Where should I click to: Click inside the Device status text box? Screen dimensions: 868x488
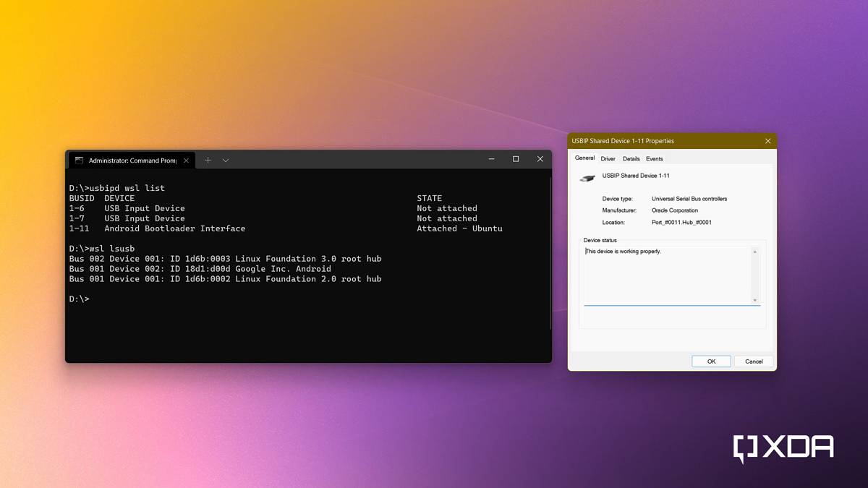667,275
